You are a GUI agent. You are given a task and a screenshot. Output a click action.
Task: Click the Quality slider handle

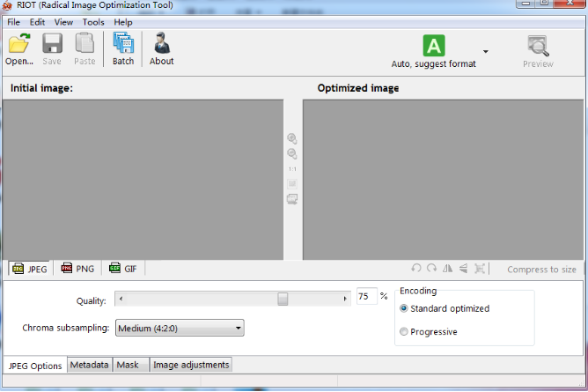tap(283, 299)
